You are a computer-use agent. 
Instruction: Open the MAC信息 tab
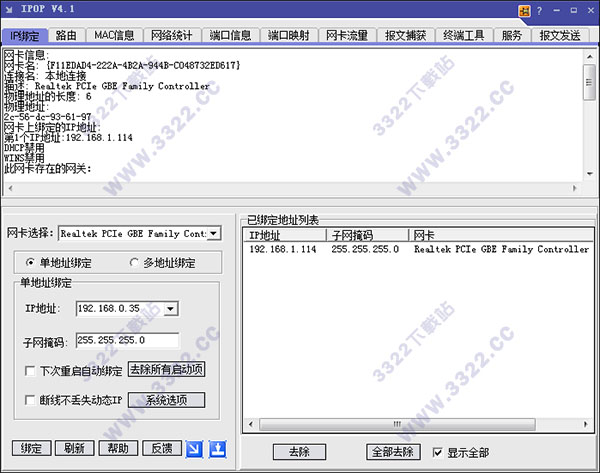click(x=114, y=36)
